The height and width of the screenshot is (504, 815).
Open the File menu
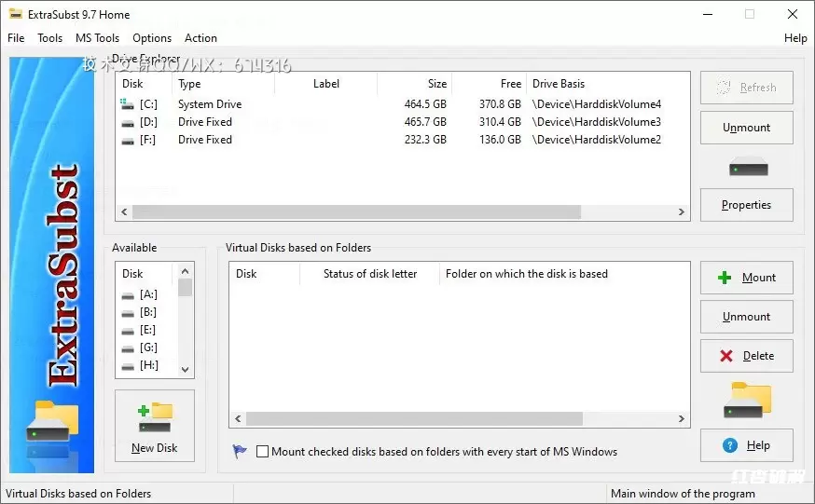(16, 38)
